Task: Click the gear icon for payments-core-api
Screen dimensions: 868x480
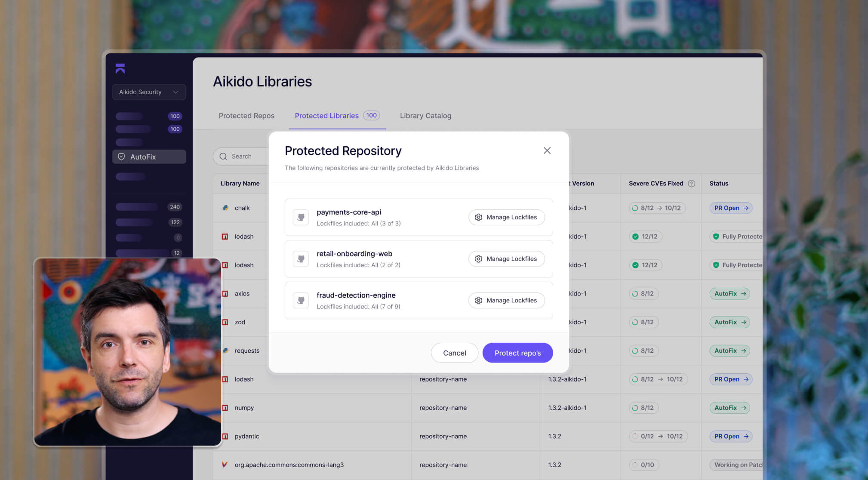Action: [x=478, y=217]
